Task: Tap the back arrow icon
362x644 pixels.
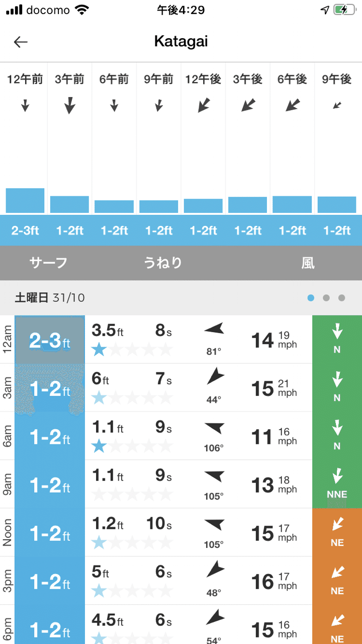Action: click(x=21, y=42)
